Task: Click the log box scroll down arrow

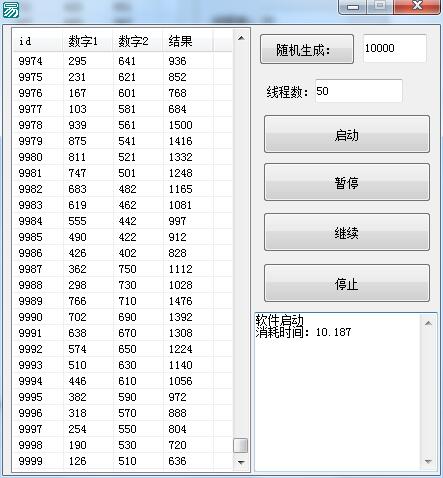Action: [428, 461]
